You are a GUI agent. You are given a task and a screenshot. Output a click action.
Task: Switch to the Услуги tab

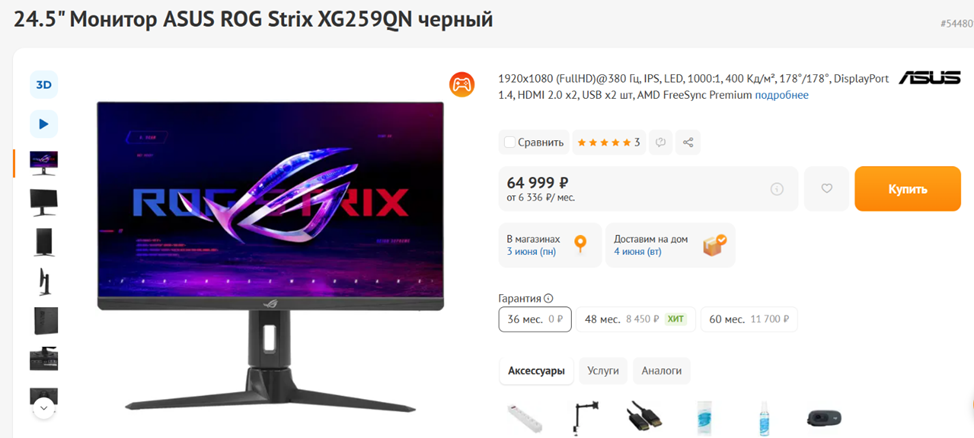(603, 371)
